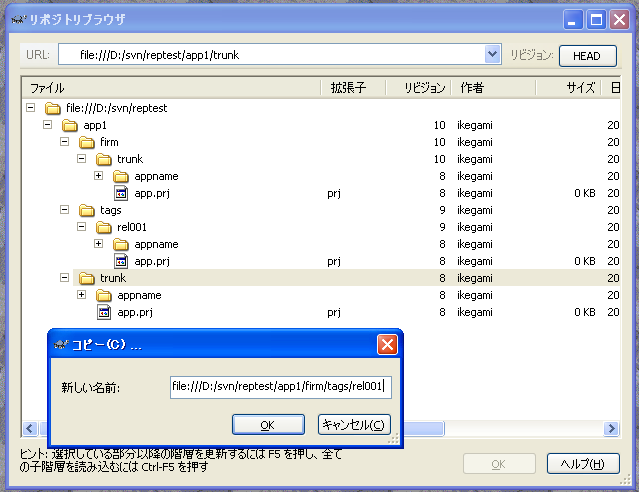Collapse the trunk node under firm
Viewport: 639px width, 492px height.
(82, 159)
